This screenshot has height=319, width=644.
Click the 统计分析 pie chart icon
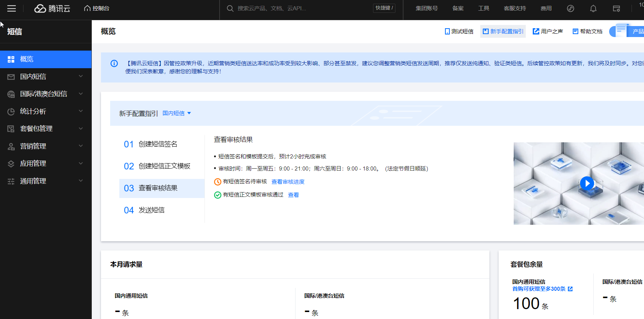(11, 111)
